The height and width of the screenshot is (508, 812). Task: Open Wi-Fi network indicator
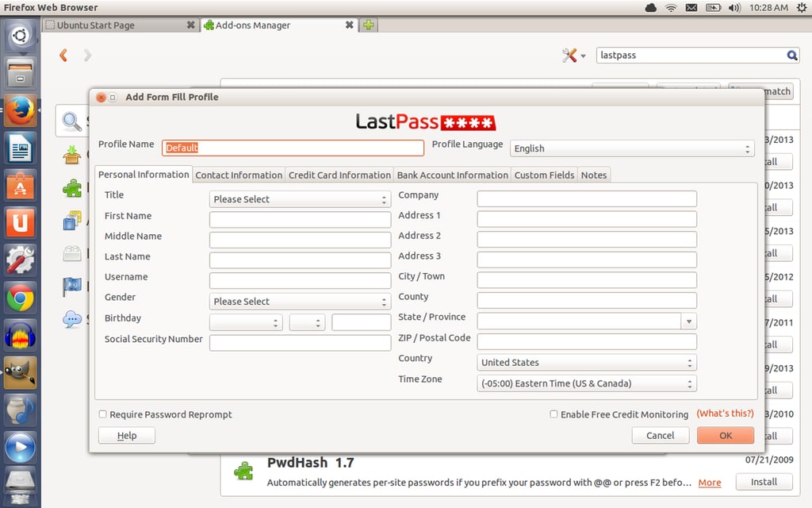point(671,8)
